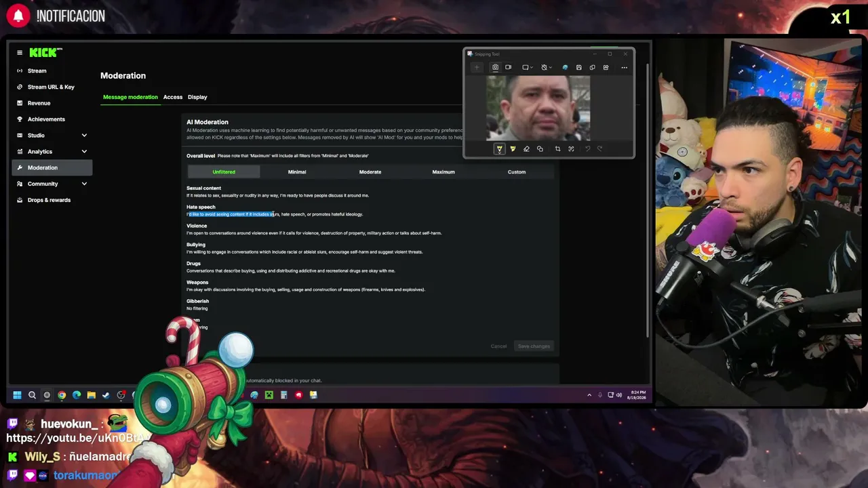Click Cancel in moderation settings
868x488 pixels.
(498, 346)
